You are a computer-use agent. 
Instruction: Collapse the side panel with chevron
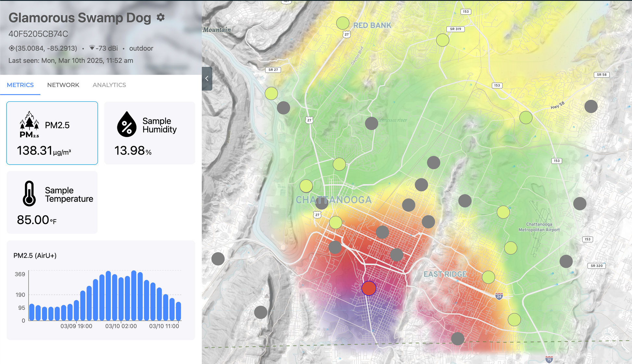coord(207,79)
